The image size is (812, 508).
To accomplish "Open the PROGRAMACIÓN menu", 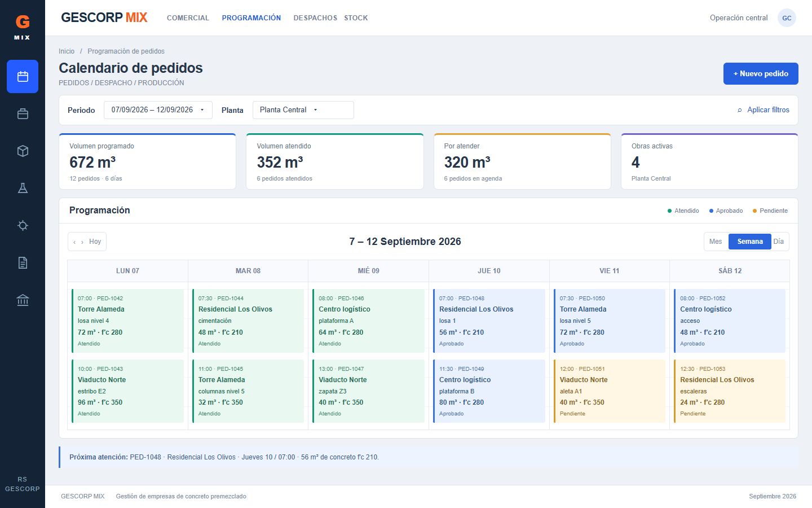I will (251, 18).
